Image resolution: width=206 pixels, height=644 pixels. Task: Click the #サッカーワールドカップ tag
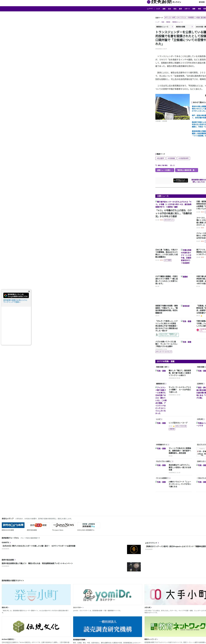(x=164, y=352)
